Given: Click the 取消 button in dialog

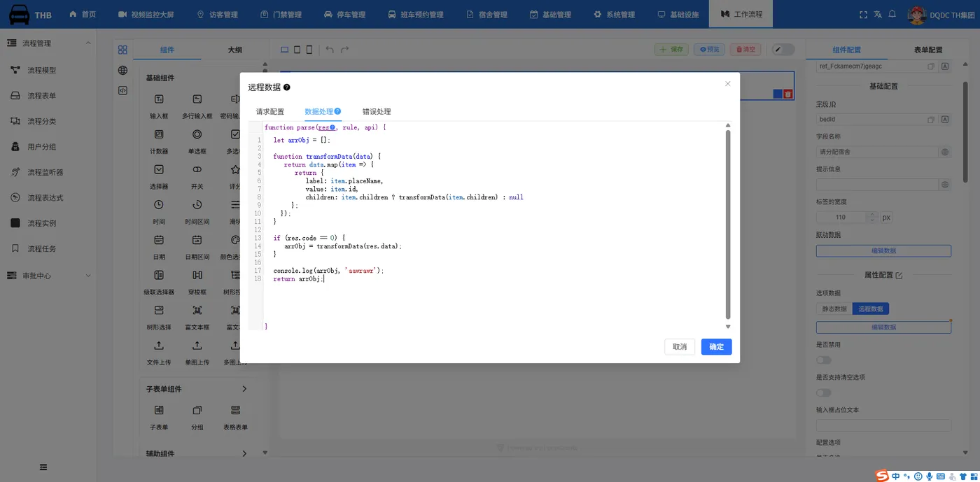Looking at the screenshot, I should click(x=680, y=346).
